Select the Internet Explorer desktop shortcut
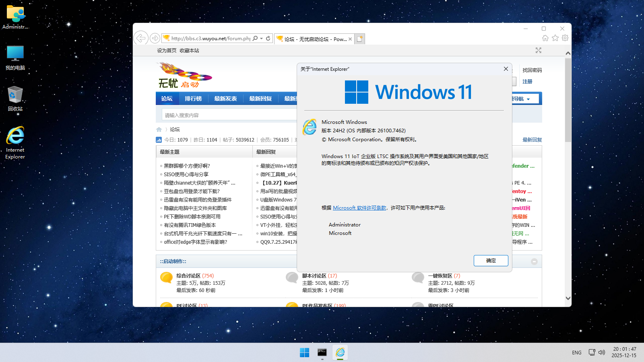Screen dimensions: 644x362 point(15,143)
